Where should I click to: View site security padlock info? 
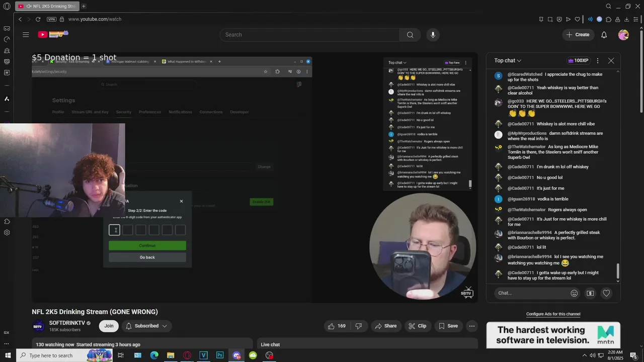62,19
